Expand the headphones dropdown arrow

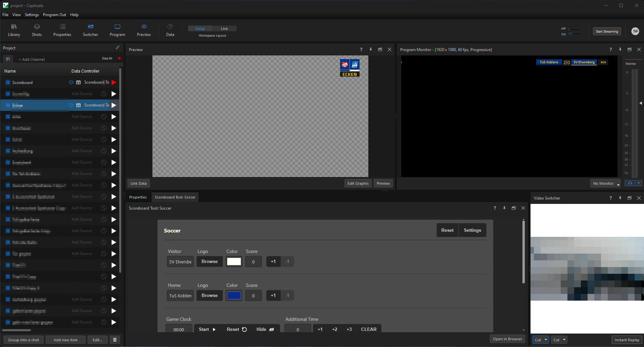point(639,183)
